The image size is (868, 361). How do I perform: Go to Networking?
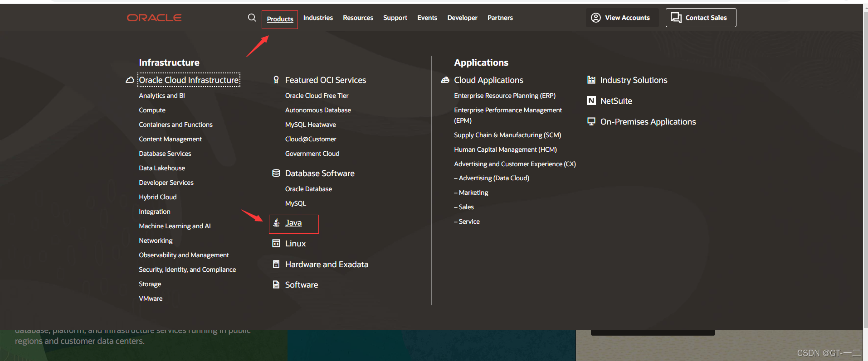pos(156,241)
